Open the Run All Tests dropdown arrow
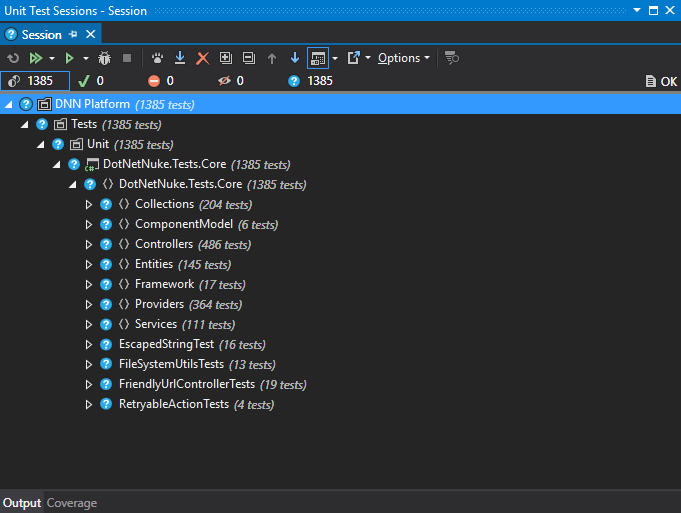 tap(52, 58)
